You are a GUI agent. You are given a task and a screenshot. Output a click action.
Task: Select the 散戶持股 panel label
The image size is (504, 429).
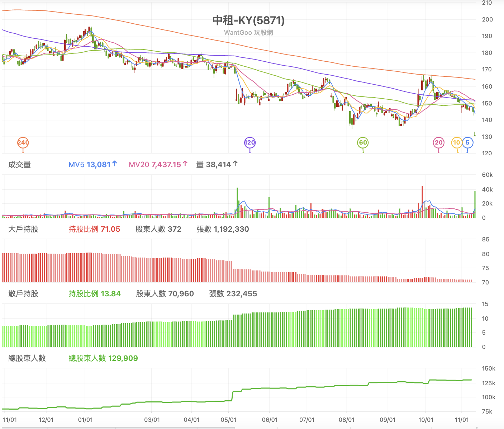23,294
